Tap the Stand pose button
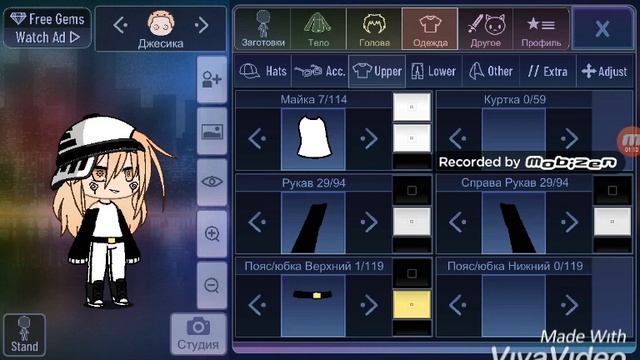640x360 pixels. click(24, 335)
